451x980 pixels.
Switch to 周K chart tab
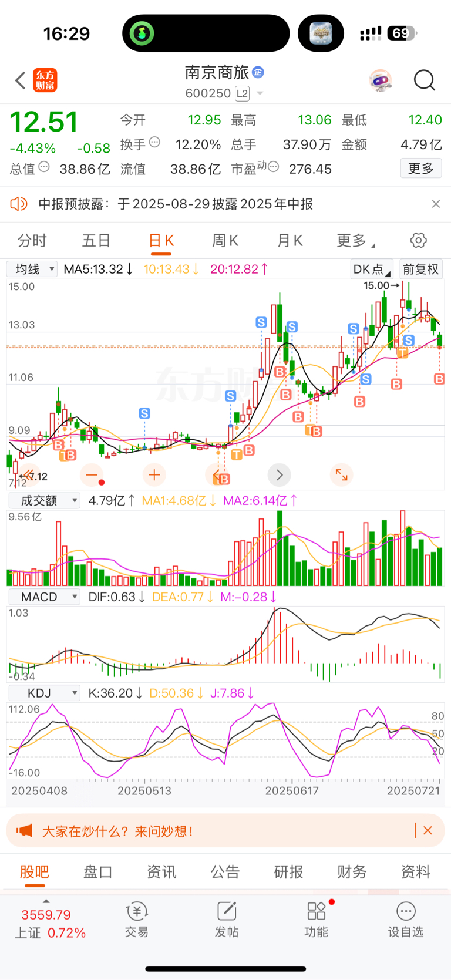(x=225, y=241)
